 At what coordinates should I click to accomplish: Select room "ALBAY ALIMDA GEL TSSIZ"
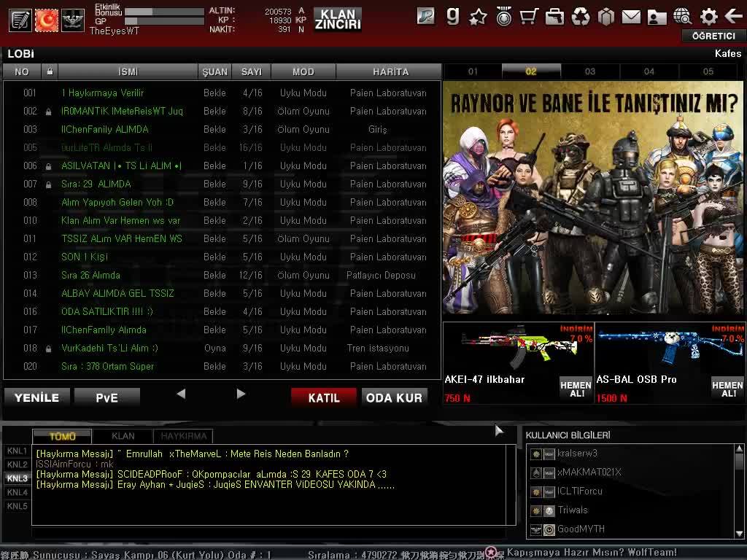[222, 294]
